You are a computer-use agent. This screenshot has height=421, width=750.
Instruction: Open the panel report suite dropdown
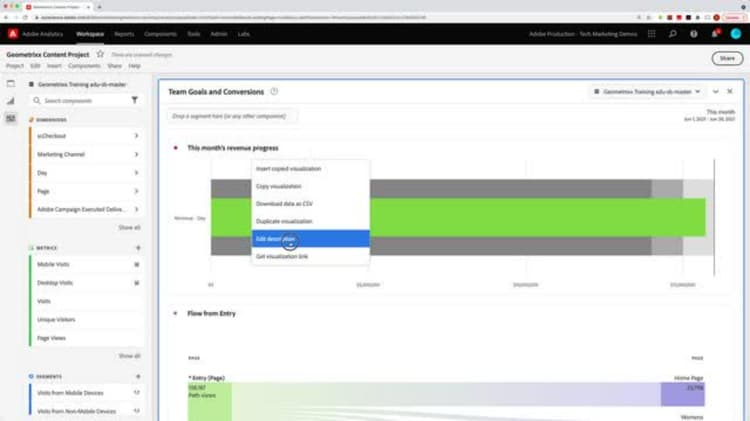tap(647, 91)
